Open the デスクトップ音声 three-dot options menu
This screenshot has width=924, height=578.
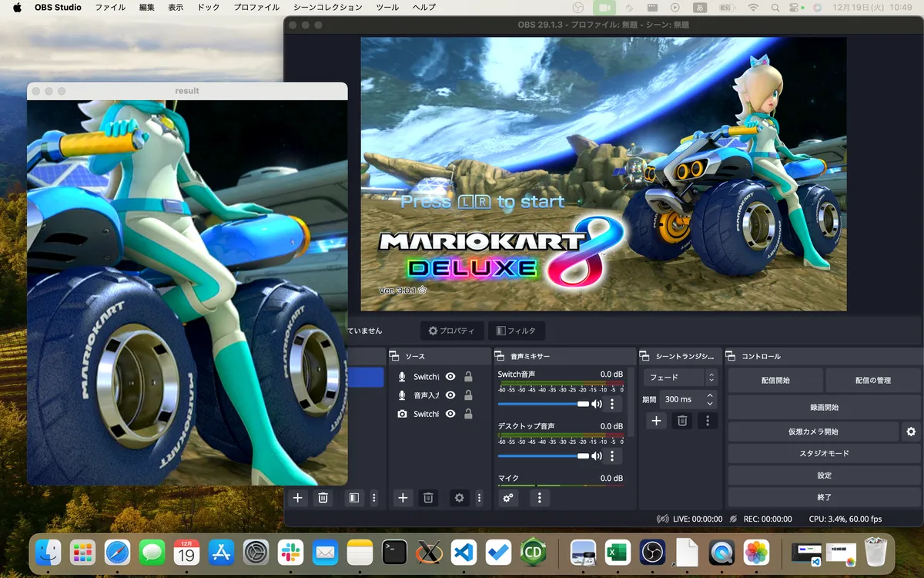[x=612, y=455]
